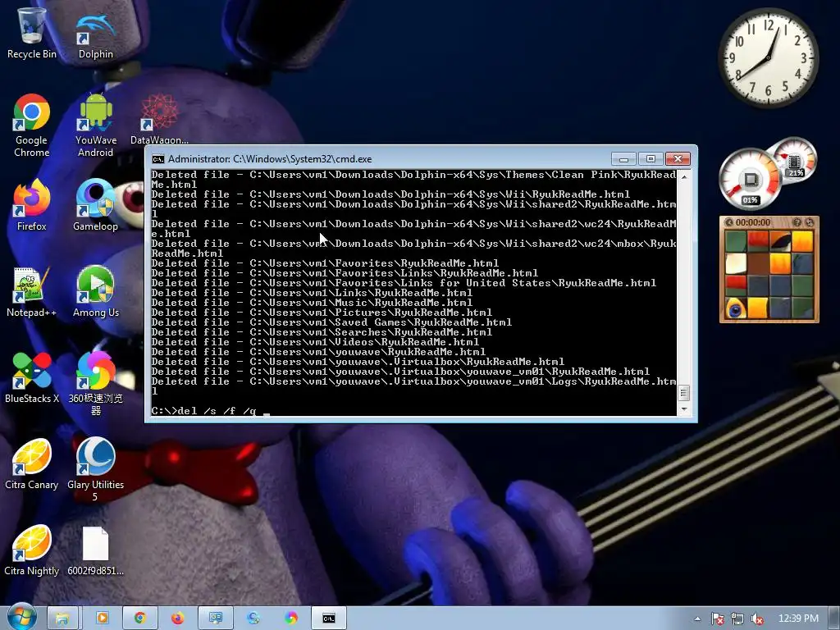Viewport: 840px width, 630px height.
Task: Open the 360 browser desktop shortcut
Action: pos(95,384)
